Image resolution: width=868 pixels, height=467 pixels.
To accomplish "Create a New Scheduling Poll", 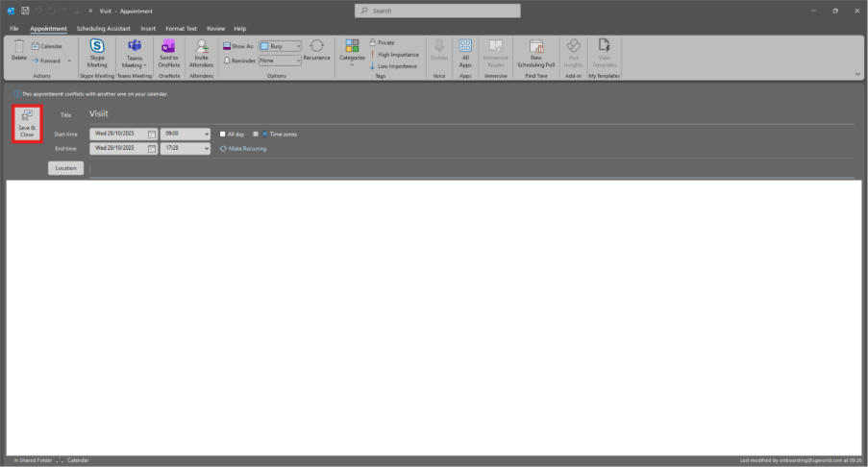I will click(535, 53).
